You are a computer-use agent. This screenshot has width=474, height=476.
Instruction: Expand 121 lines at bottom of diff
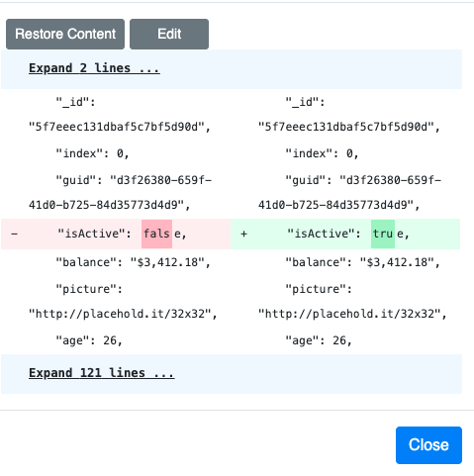102,373
